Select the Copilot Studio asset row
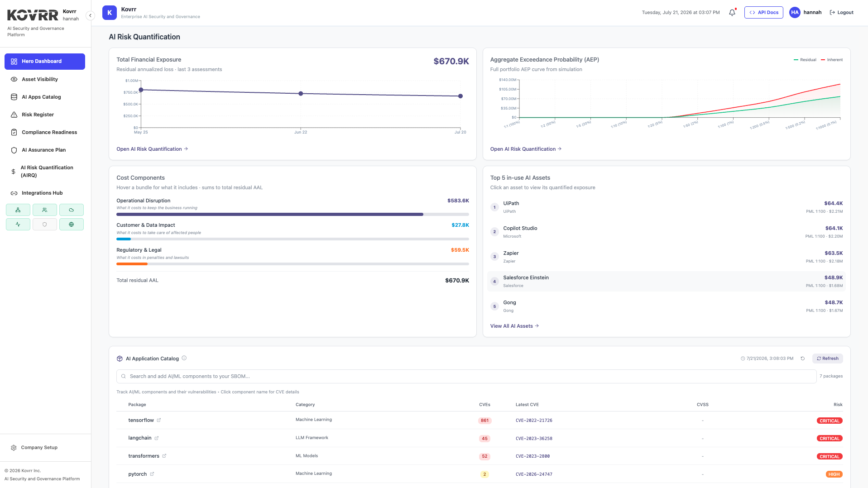The image size is (868, 488). [x=667, y=232]
